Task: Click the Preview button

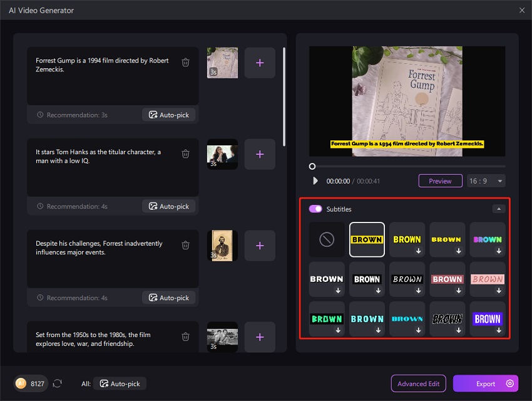Action: pyautogui.click(x=441, y=181)
